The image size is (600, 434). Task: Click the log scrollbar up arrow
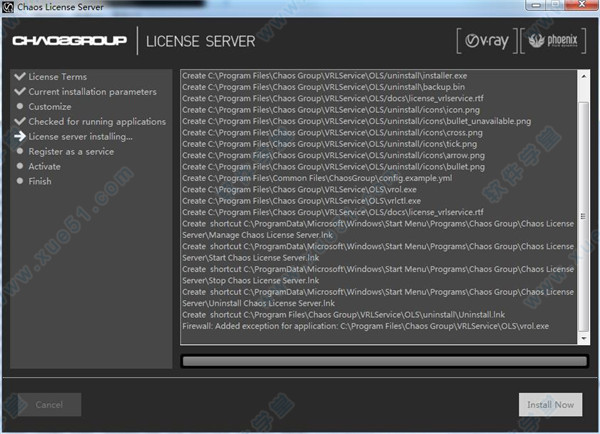[x=584, y=76]
